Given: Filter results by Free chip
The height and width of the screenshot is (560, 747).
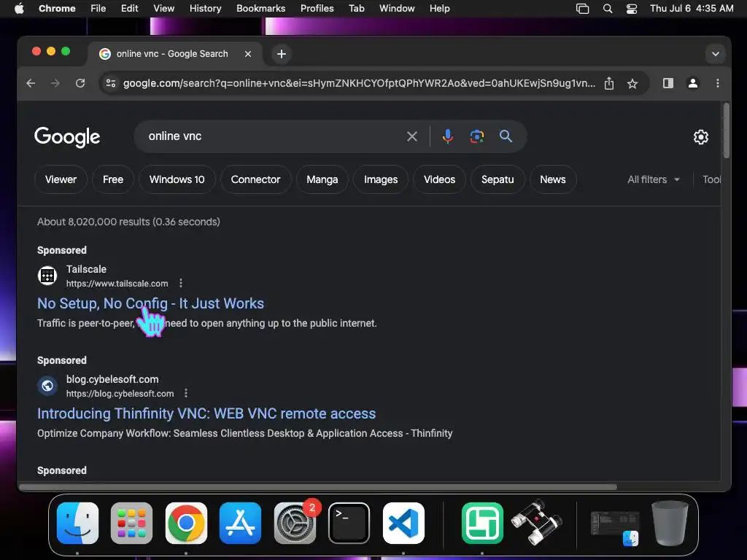Looking at the screenshot, I should (x=113, y=179).
